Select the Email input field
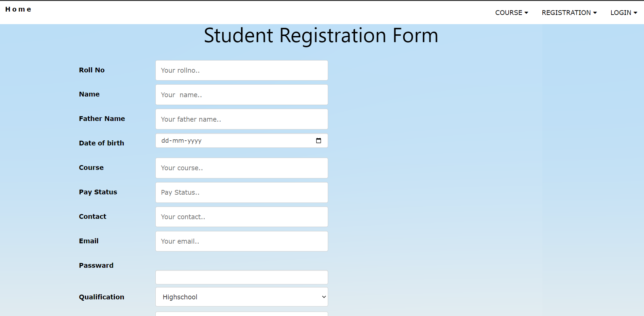This screenshot has width=644, height=316. pyautogui.click(x=241, y=241)
